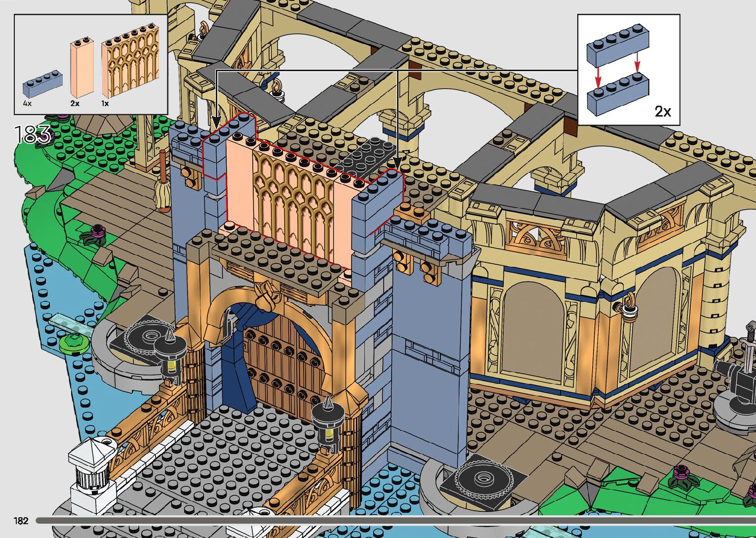Click the 2x quantity label in sub-assembly box

pyautogui.click(x=663, y=111)
